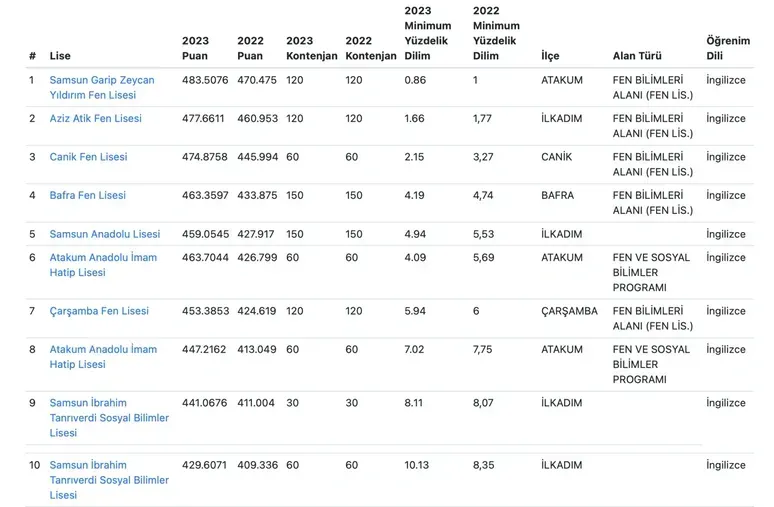Click the İlçe column header
This screenshot has height=507, width=774.
click(x=550, y=56)
